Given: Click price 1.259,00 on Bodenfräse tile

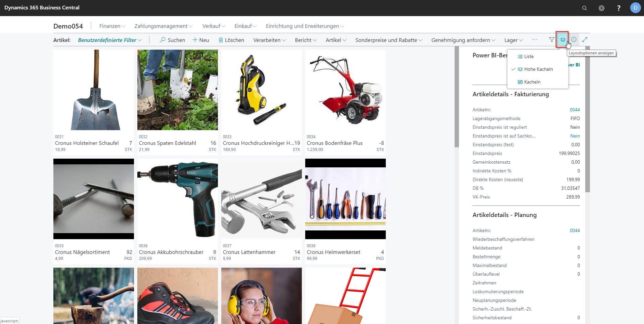Looking at the screenshot, I should (315, 150).
